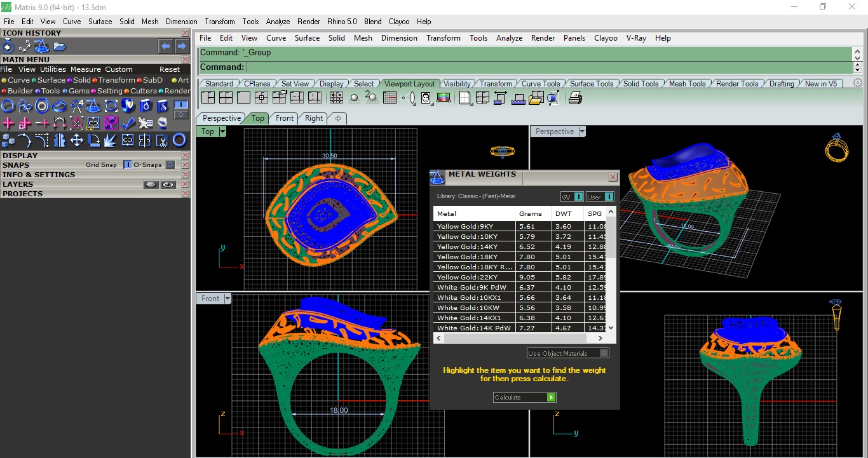Click the Command input field

pos(549,67)
